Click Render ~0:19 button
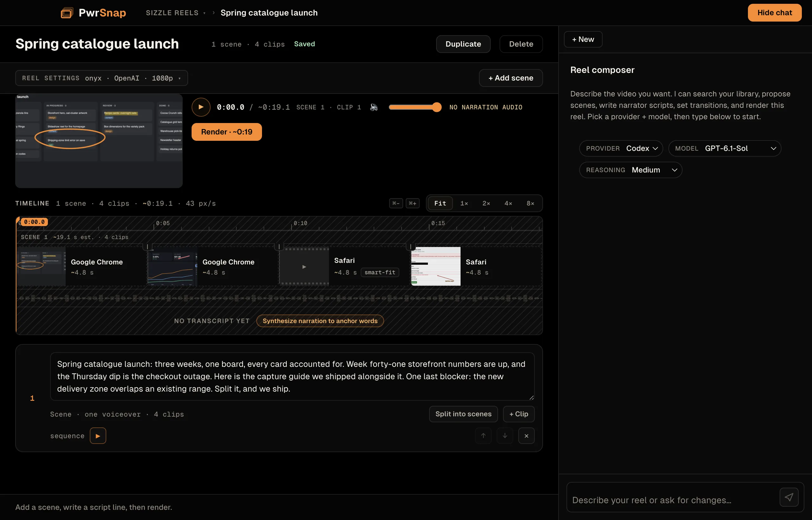The height and width of the screenshot is (520, 812). click(227, 132)
